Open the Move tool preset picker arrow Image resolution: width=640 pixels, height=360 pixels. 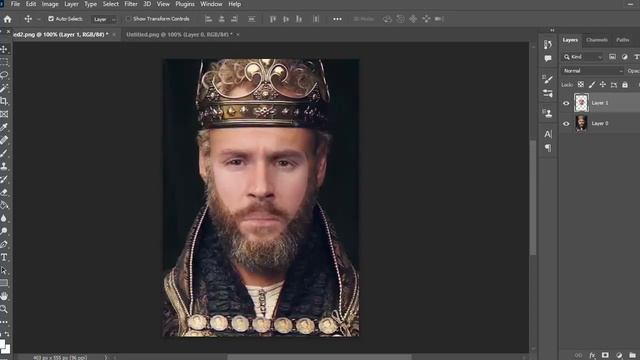click(x=39, y=19)
